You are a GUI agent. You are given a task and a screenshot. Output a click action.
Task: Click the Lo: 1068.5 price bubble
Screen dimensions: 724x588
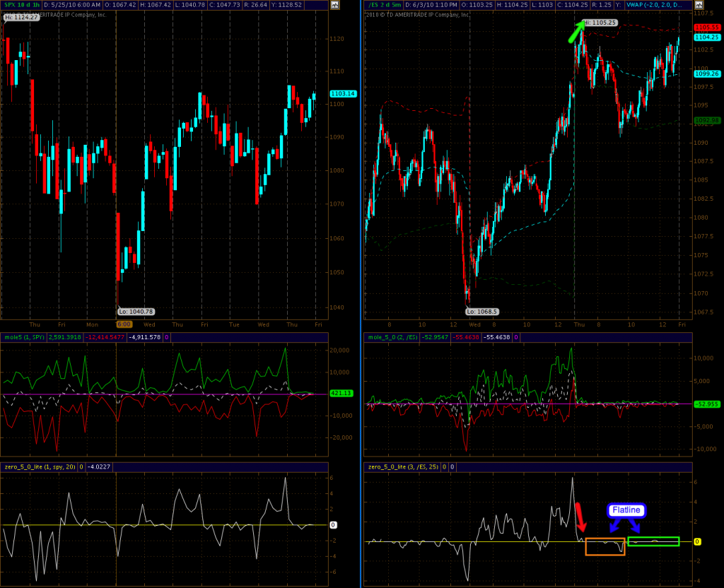[x=481, y=312]
